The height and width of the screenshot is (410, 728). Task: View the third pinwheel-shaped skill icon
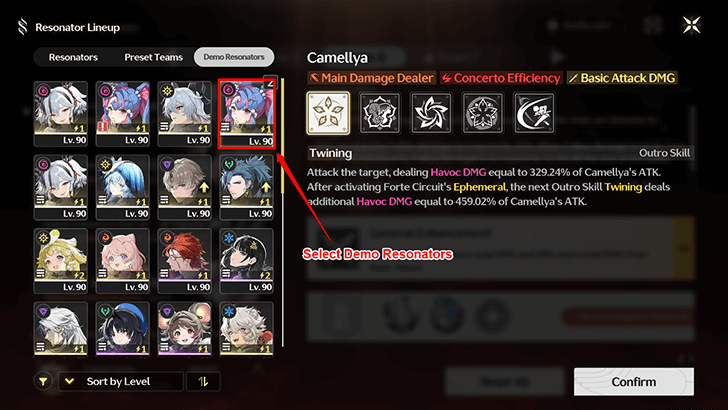[431, 113]
